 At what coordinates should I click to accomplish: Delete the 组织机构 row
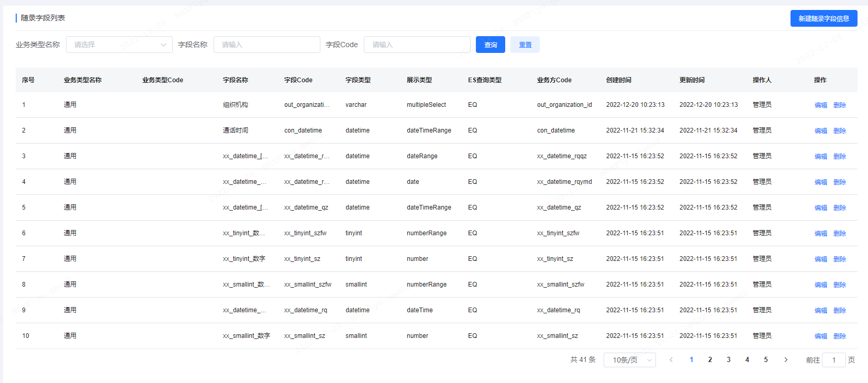coord(839,105)
